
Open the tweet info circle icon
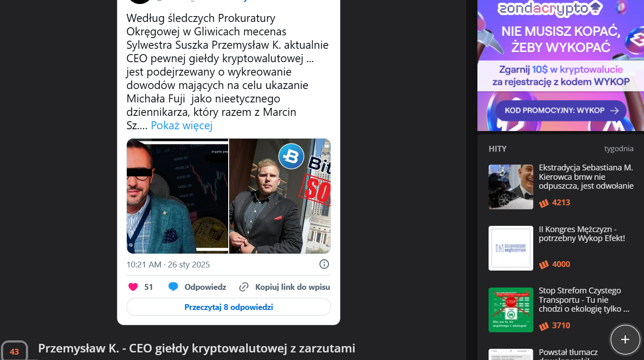(324, 264)
